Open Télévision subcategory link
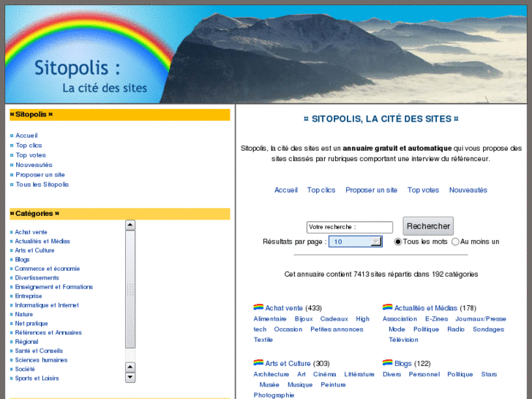 403,340
